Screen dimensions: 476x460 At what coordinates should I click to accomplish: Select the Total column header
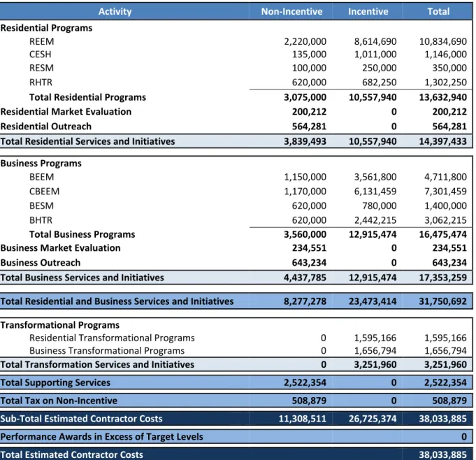pos(438,12)
